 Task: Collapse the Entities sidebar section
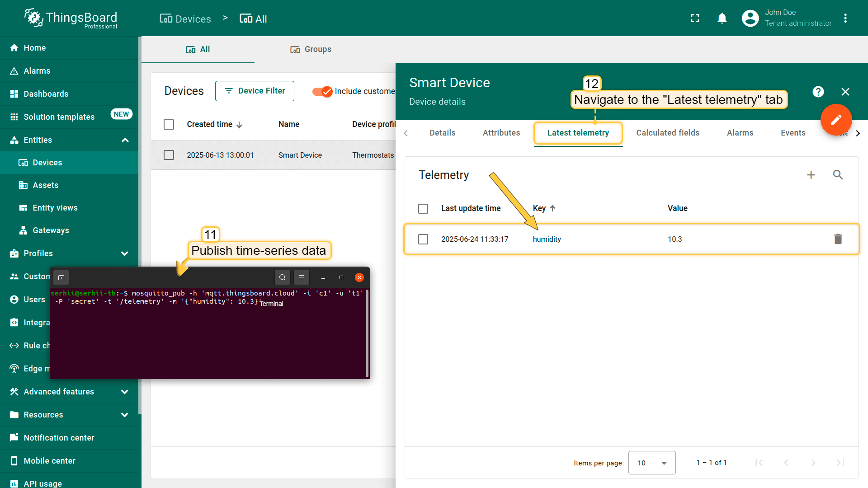coord(125,140)
